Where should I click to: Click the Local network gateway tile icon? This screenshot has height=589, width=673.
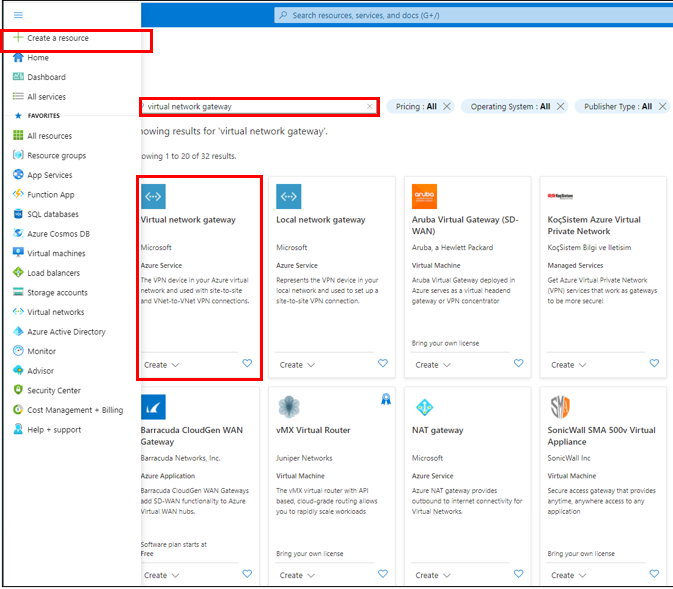(289, 196)
